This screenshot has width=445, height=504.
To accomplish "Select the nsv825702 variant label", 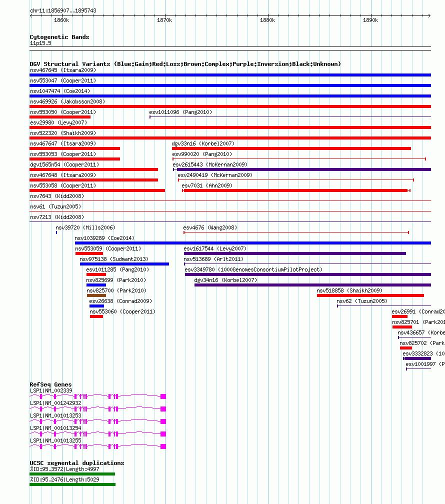I will [x=422, y=343].
